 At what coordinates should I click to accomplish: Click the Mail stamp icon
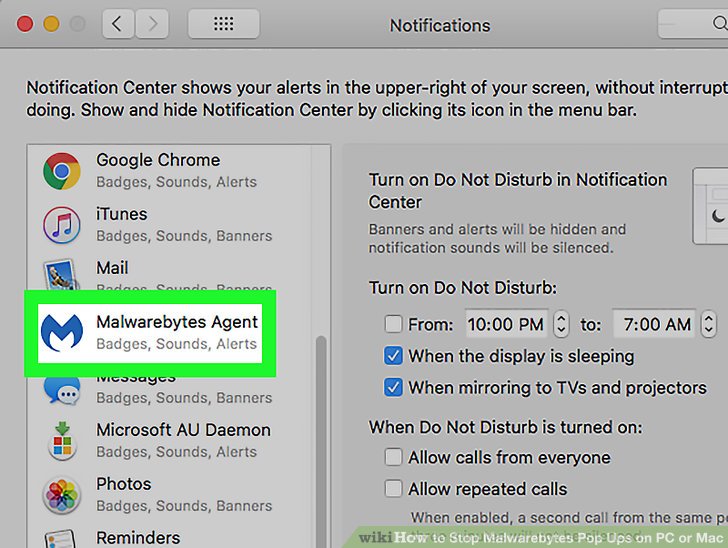60,275
